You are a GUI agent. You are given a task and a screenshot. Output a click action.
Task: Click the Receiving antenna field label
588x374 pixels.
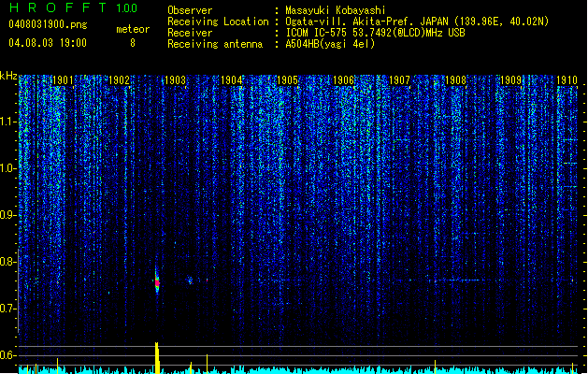(215, 44)
